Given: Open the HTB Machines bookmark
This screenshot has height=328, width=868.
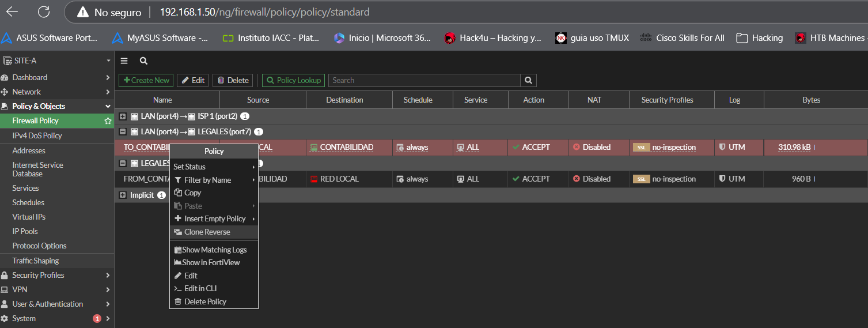Looking at the screenshot, I should click(x=830, y=38).
